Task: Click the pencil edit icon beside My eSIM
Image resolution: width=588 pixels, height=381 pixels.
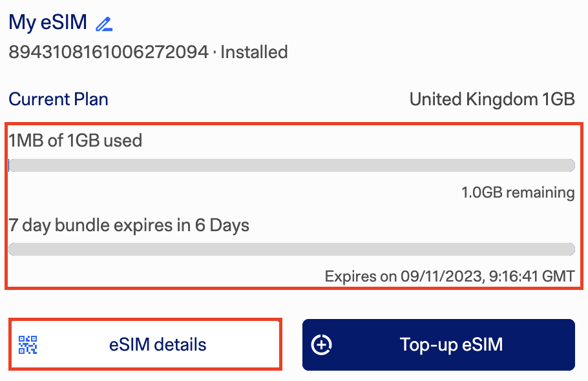Action: [x=103, y=24]
